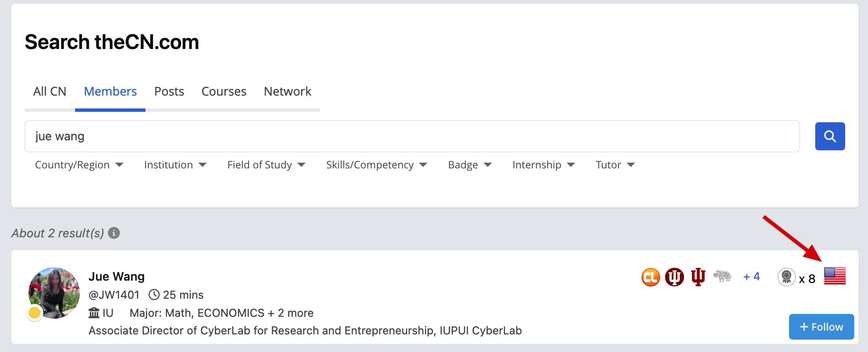Click the award ribbon medal icon
868x352 pixels.
click(786, 277)
